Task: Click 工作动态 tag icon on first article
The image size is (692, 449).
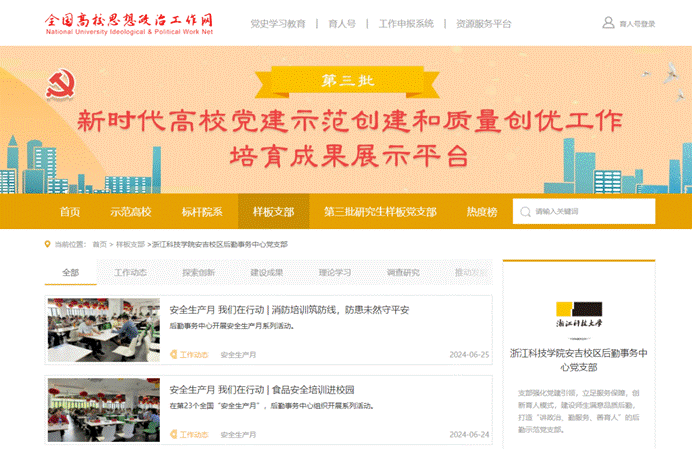Action: [173, 354]
